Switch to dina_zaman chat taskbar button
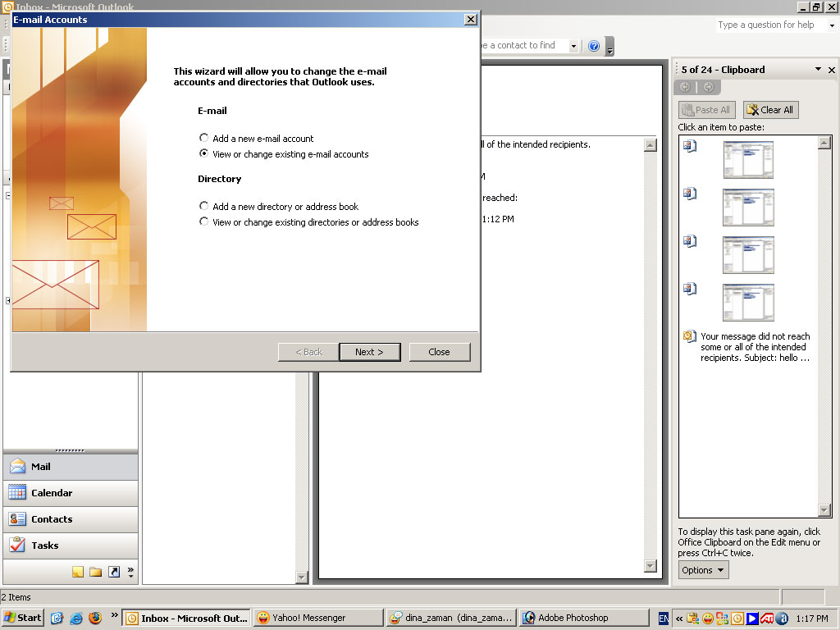 (x=452, y=618)
